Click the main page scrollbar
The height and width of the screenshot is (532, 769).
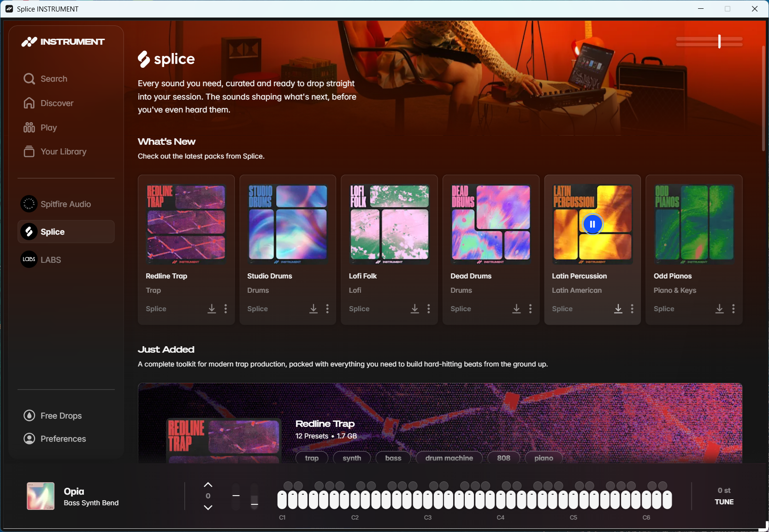pyautogui.click(x=763, y=99)
